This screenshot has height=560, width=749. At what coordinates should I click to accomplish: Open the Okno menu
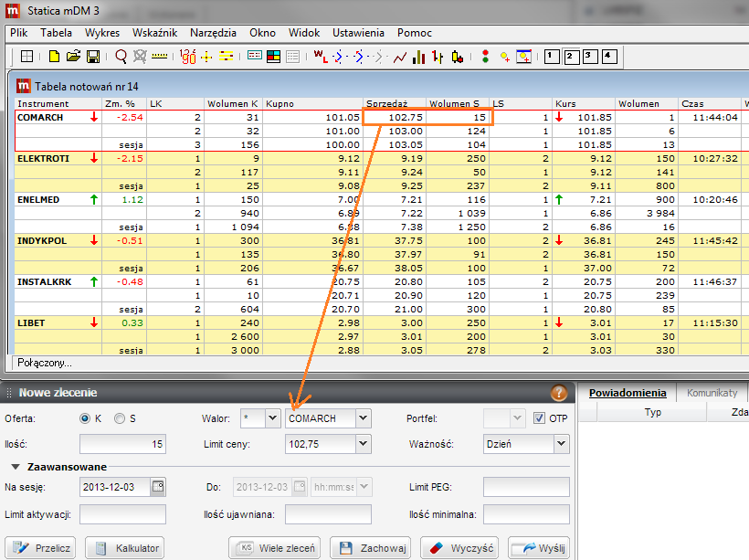(262, 33)
